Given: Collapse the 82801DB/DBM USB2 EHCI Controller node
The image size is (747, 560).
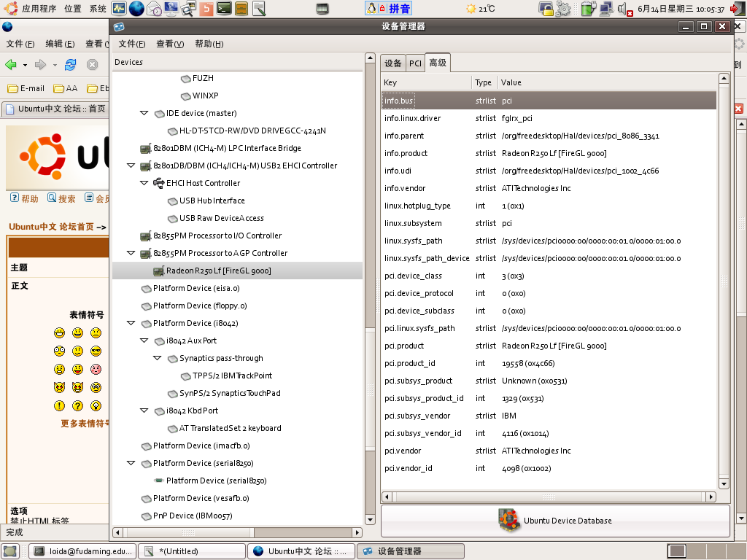Looking at the screenshot, I should pos(131,166).
